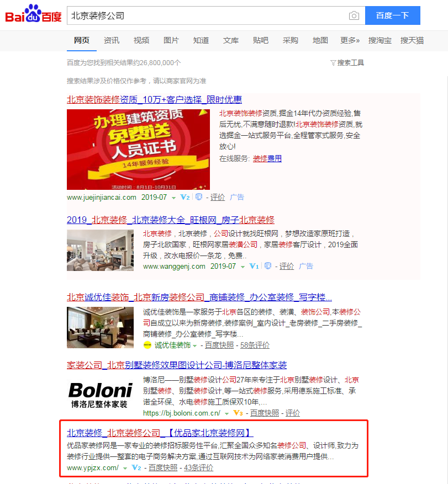Click the 搜天猫 link
The height and width of the screenshot is (484, 448).
click(412, 40)
